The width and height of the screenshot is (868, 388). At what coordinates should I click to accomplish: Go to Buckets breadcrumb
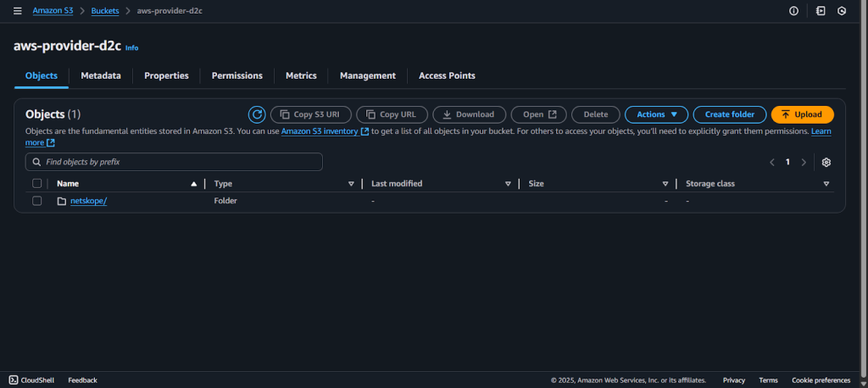click(x=105, y=11)
